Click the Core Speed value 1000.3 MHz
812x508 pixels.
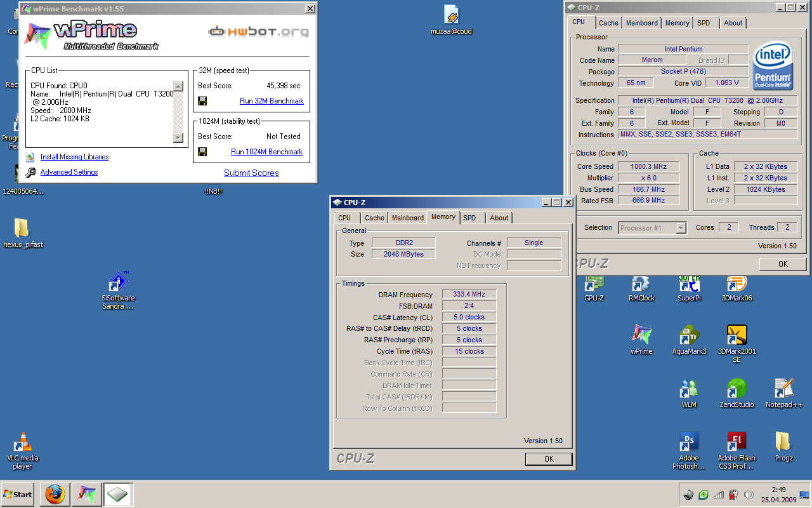pos(648,166)
